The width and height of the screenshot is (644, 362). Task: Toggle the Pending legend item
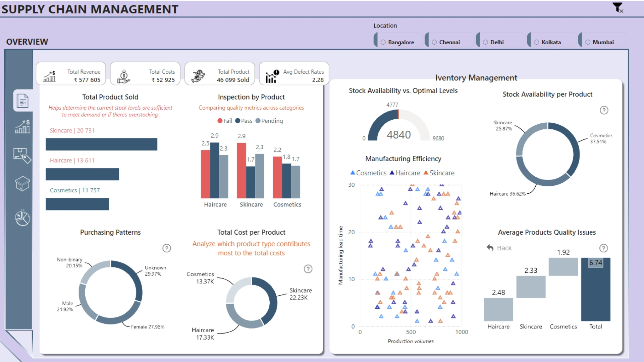coord(269,121)
